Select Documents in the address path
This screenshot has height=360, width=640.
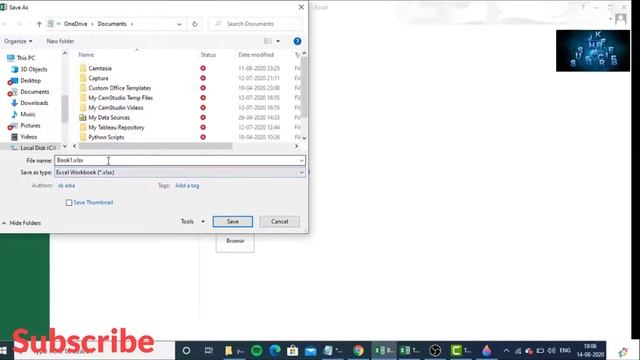pyautogui.click(x=112, y=24)
